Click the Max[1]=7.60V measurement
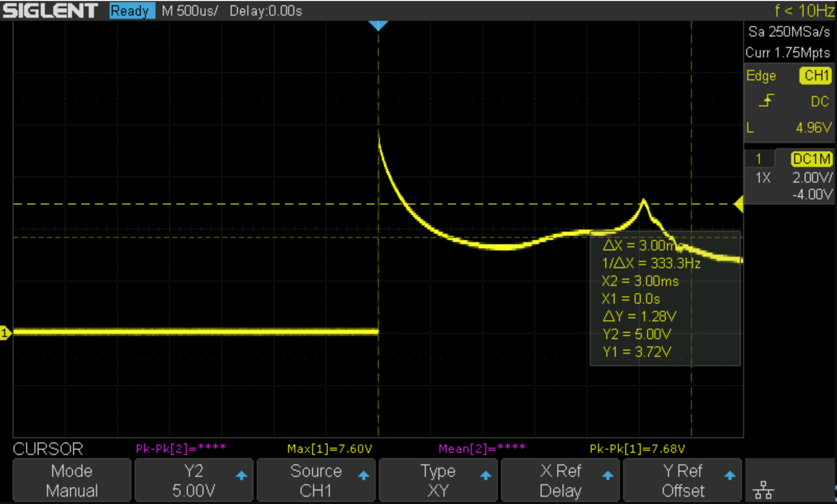Screen dimensions: 837x504 pos(329,449)
